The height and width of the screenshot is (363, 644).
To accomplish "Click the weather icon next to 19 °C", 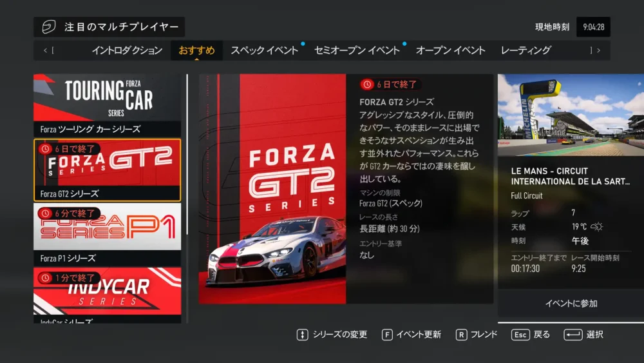I will pos(597,227).
